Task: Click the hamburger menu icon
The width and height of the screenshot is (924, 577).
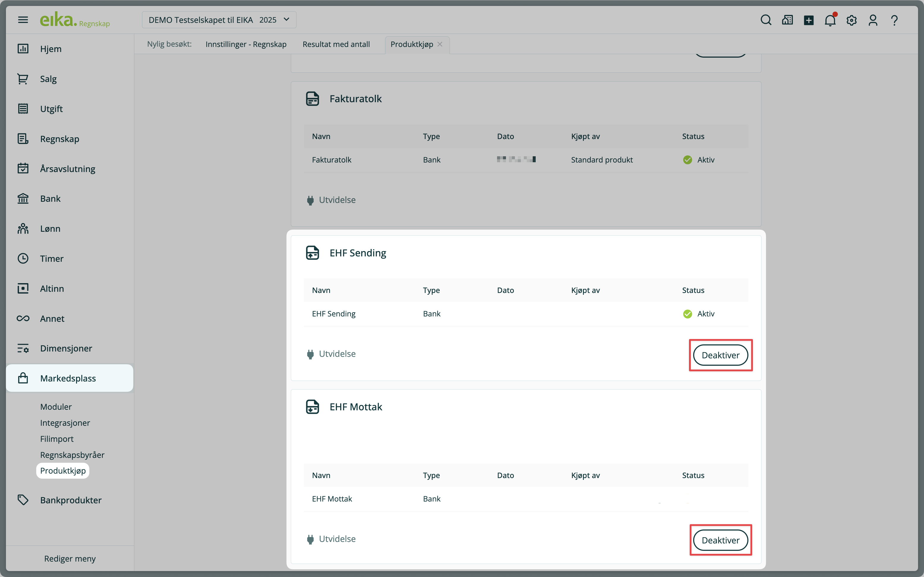Action: (23, 20)
